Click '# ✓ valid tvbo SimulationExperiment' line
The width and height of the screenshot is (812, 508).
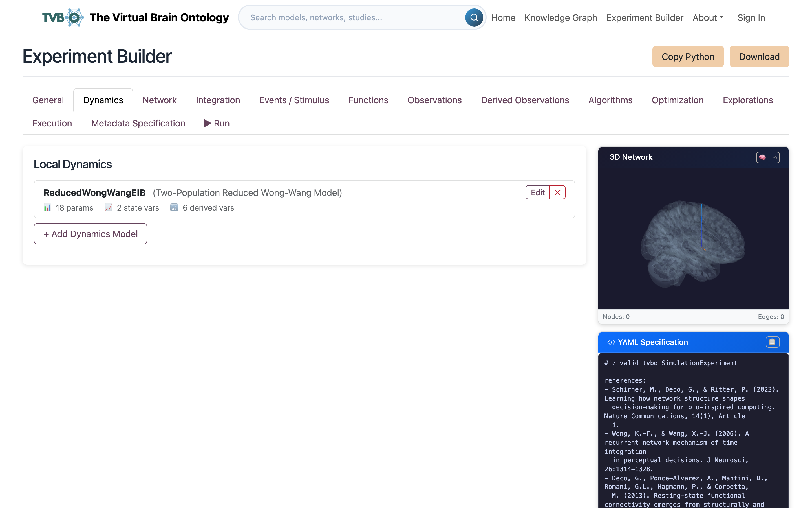671,363
